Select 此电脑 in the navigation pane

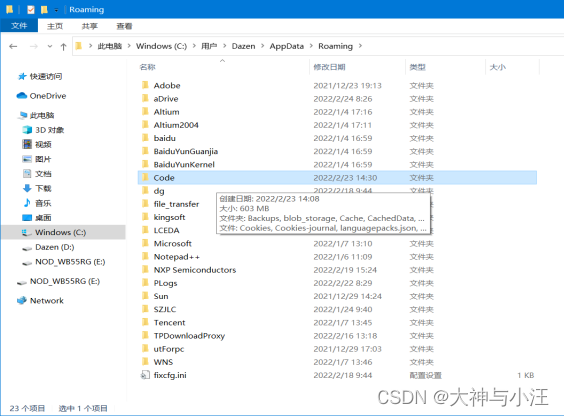[x=42, y=115]
